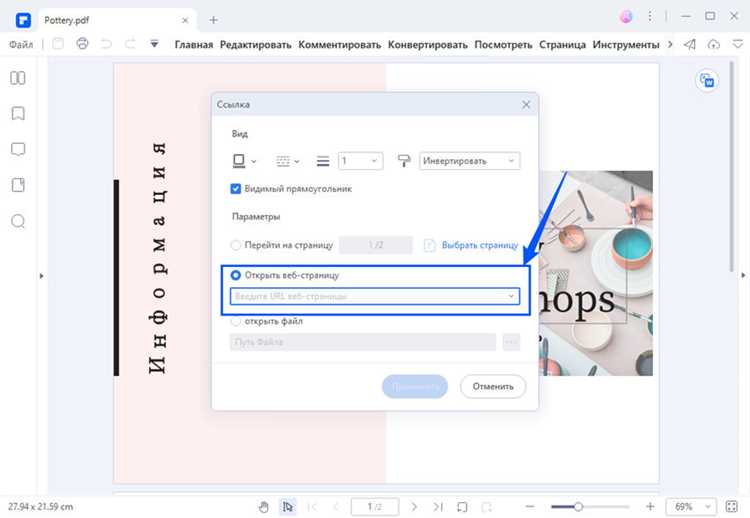This screenshot has width=750, height=518.
Task: Click the zoom in plus button
Action: pos(650,507)
